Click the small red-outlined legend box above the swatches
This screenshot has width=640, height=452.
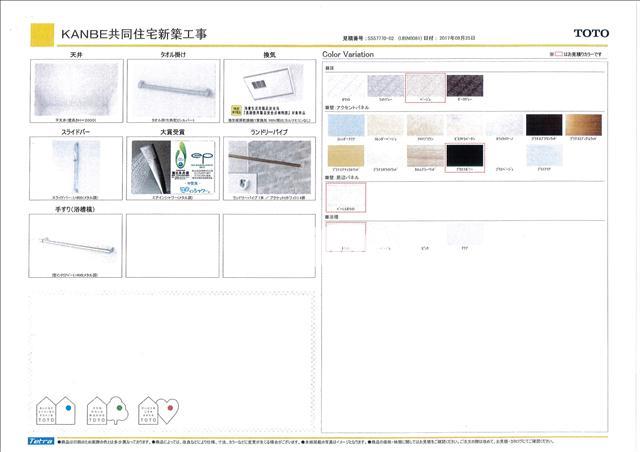tap(558, 54)
